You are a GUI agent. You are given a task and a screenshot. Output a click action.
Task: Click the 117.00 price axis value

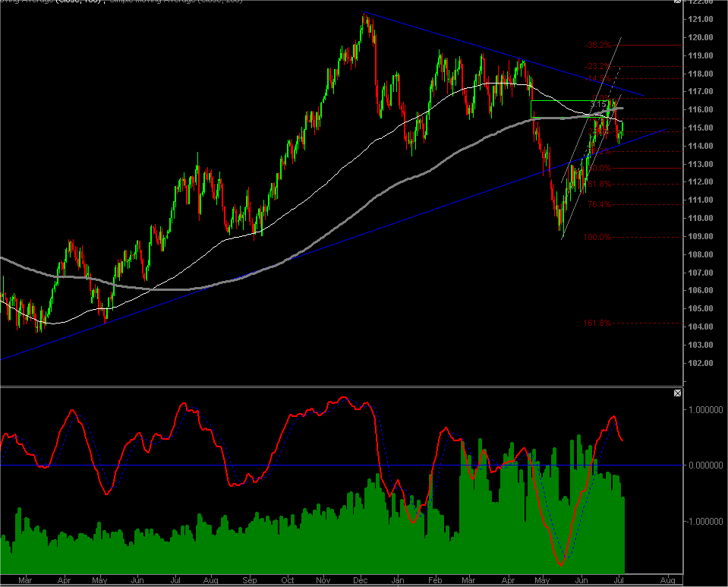pyautogui.click(x=701, y=91)
